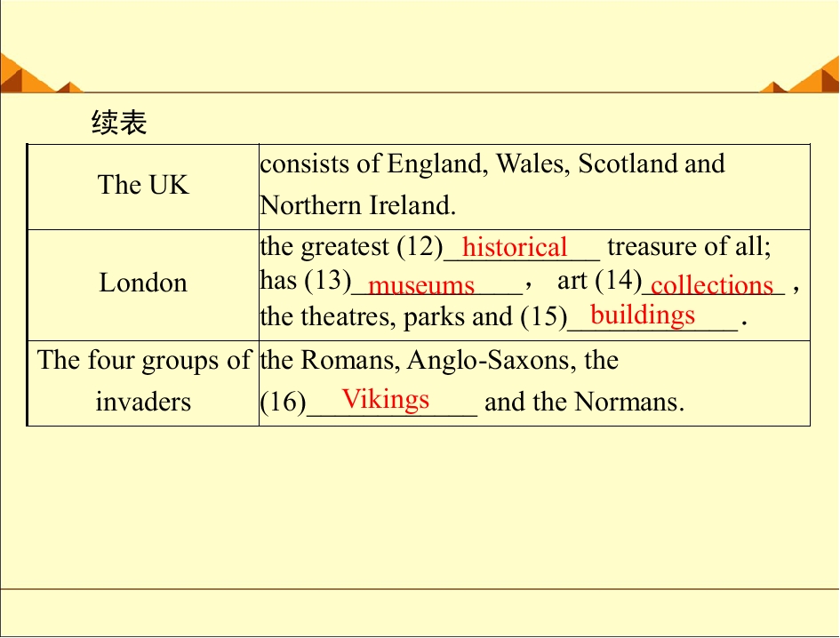Click the text Northern Ireland
Screen dimensions: 840x638
coord(358,205)
